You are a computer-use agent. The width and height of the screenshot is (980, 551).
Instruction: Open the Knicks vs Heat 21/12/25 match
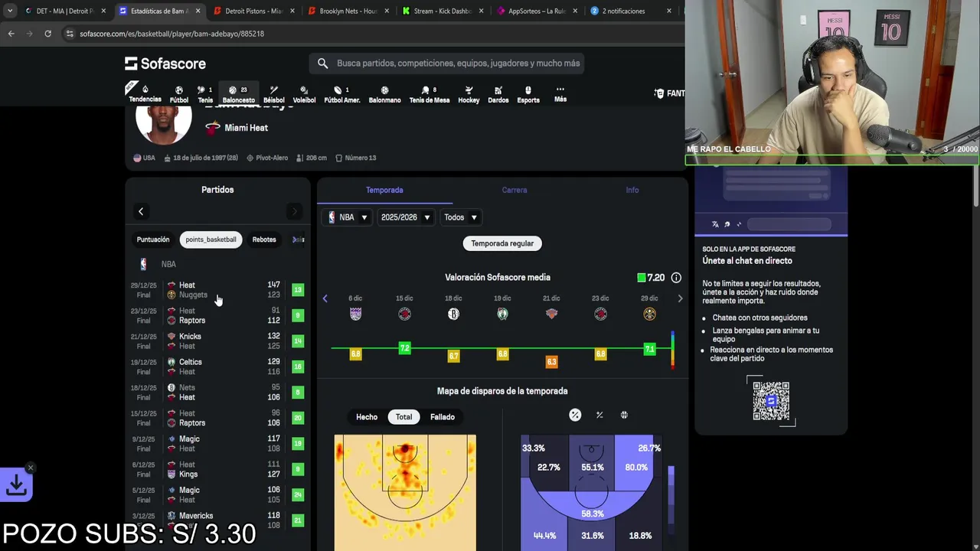[x=217, y=341]
